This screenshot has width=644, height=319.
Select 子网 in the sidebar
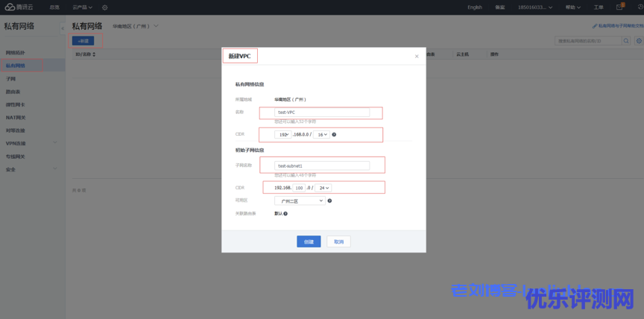tap(11, 78)
